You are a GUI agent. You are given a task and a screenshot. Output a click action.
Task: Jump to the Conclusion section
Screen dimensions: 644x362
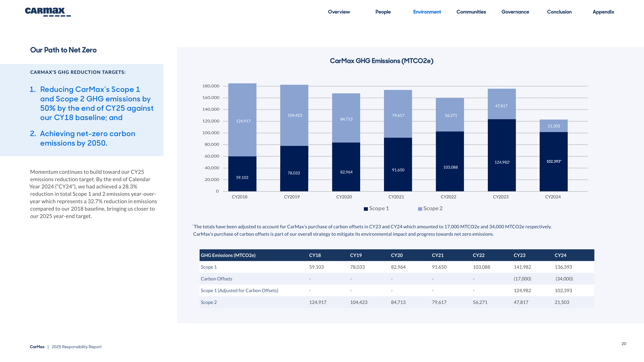tap(559, 12)
